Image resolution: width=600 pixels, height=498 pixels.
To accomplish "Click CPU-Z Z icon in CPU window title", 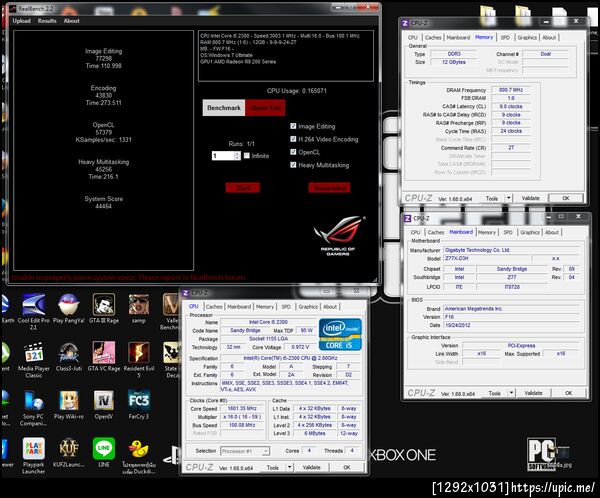I will (x=186, y=292).
